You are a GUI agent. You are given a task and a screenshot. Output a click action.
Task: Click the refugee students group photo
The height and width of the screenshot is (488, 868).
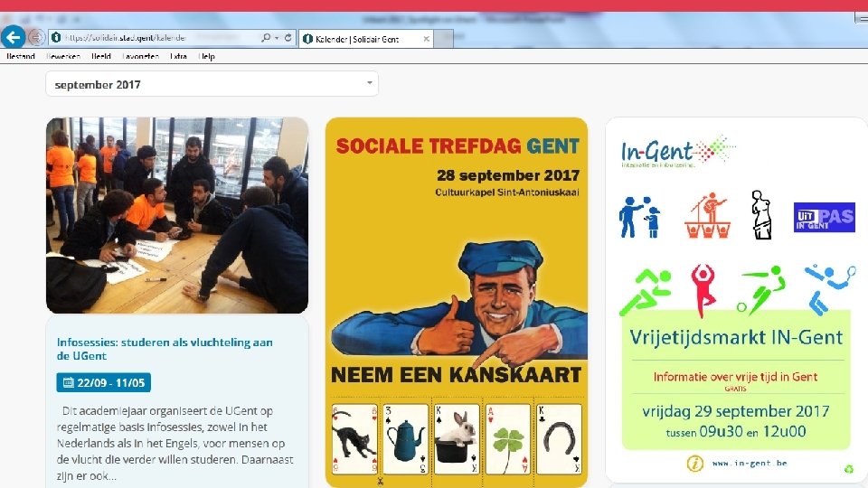pos(177,215)
